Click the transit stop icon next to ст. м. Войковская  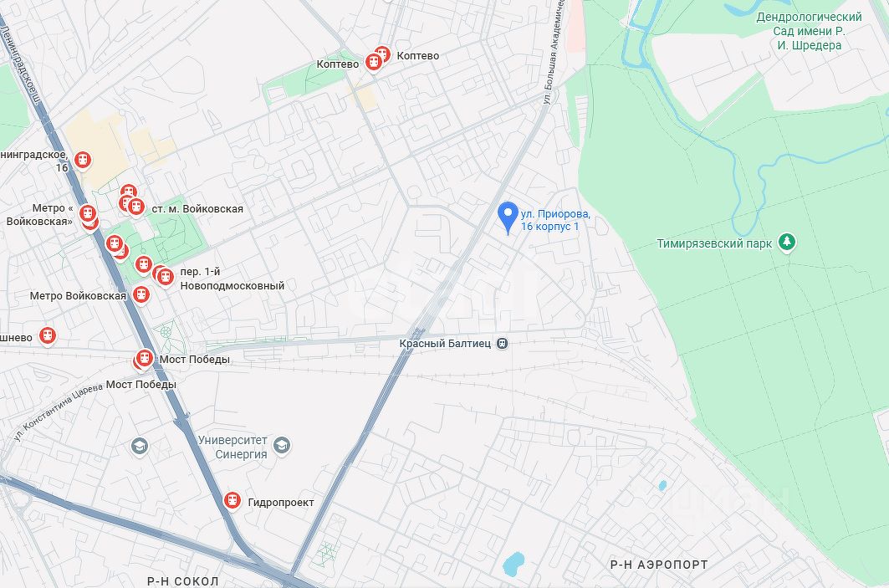[135, 207]
